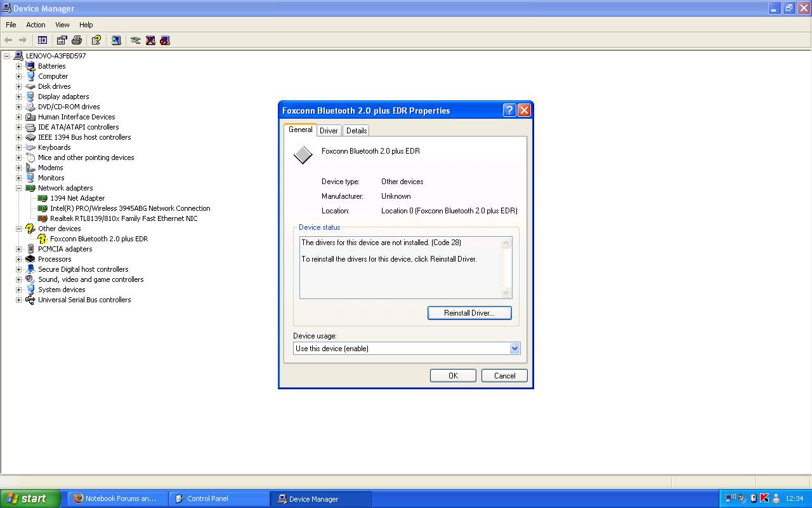The height and width of the screenshot is (508, 812).
Task: Switch to the Details tab
Action: point(357,130)
